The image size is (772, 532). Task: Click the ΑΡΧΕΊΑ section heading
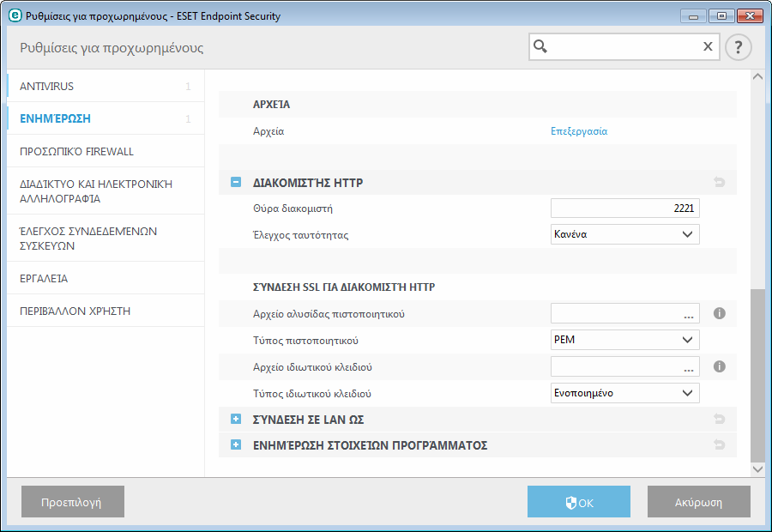(271, 105)
